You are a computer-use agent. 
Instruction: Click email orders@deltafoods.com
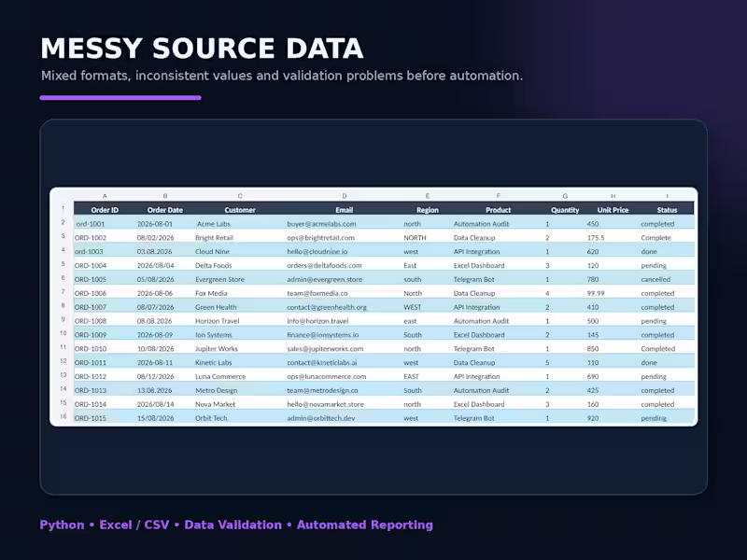pyautogui.click(x=324, y=265)
